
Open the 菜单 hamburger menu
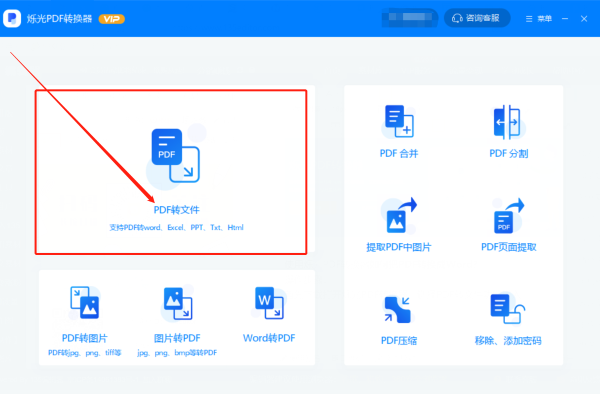point(539,19)
